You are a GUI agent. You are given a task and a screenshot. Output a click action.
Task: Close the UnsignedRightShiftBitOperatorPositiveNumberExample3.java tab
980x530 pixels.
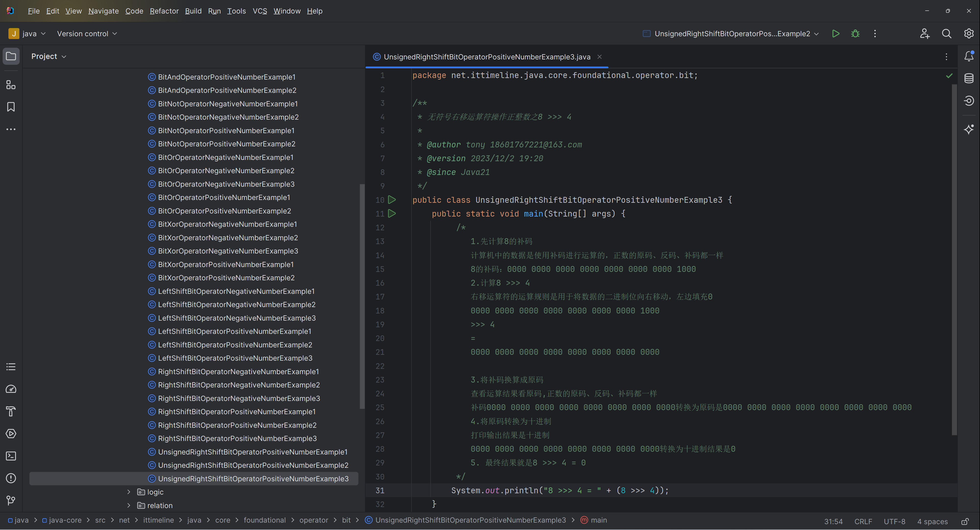tap(600, 57)
